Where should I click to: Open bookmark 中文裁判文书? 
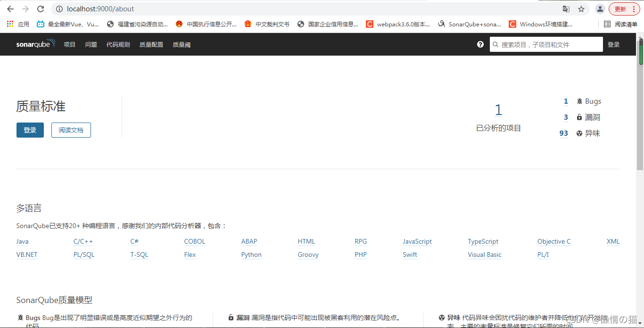coord(267,24)
